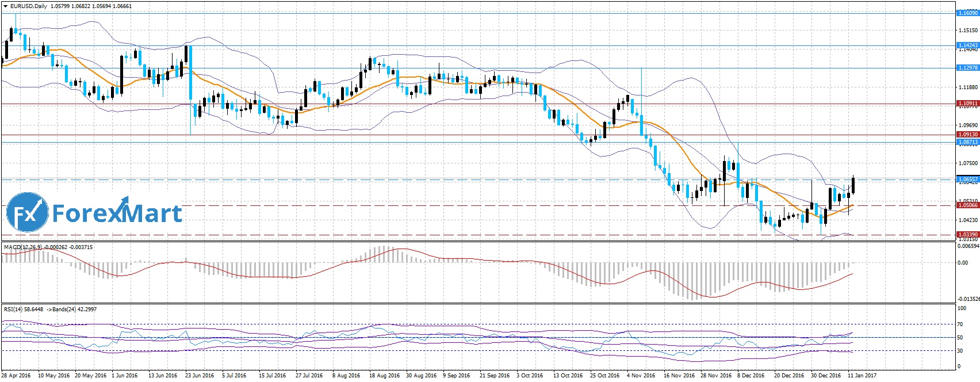Select the 1.14243 blue price label
980x382 pixels.
[967, 45]
